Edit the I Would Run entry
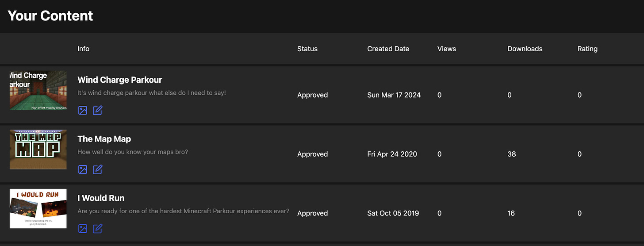The height and width of the screenshot is (246, 644). [98, 228]
